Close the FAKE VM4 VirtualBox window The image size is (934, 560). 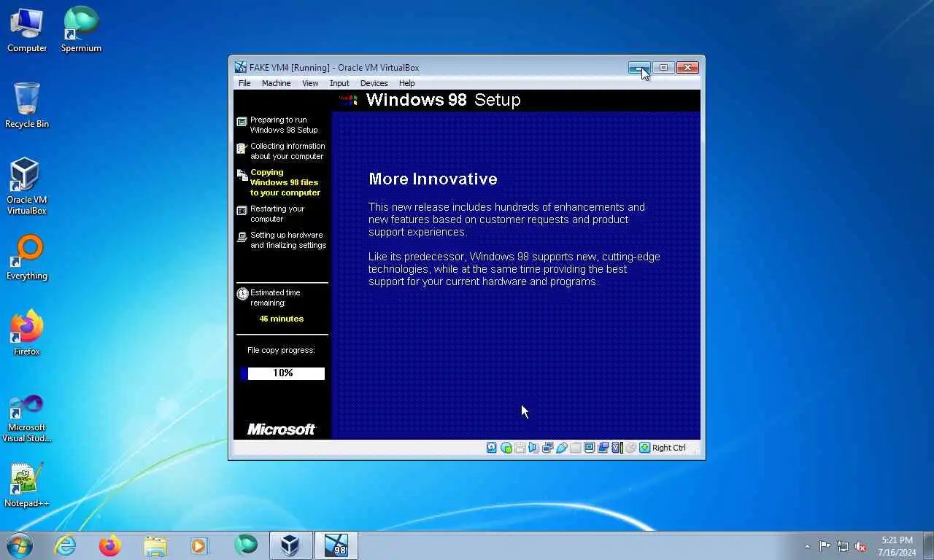687,68
